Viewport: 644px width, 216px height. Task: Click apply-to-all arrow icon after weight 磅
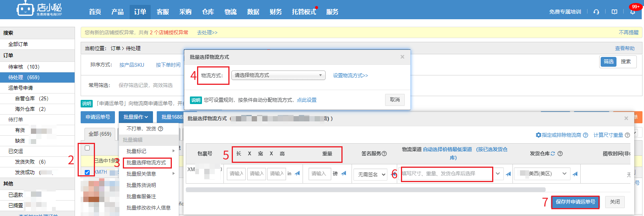344,173
